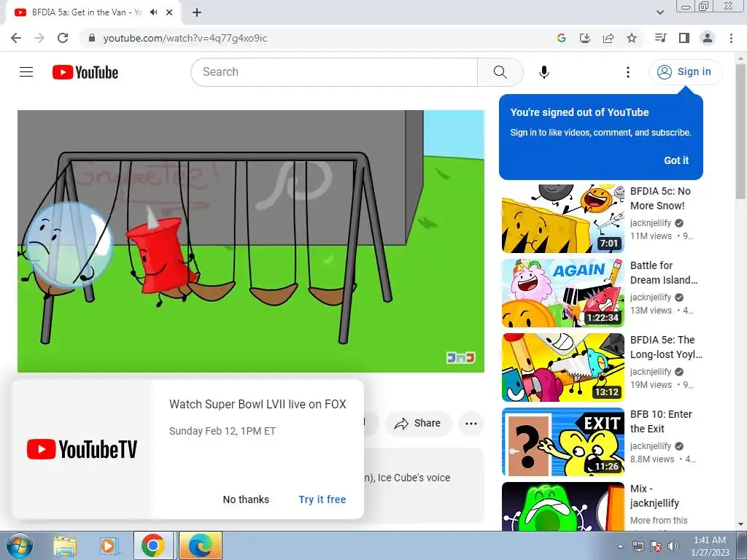Viewport: 747px width, 560px height.
Task: Click the install/download icon in address bar
Action: tap(584, 38)
